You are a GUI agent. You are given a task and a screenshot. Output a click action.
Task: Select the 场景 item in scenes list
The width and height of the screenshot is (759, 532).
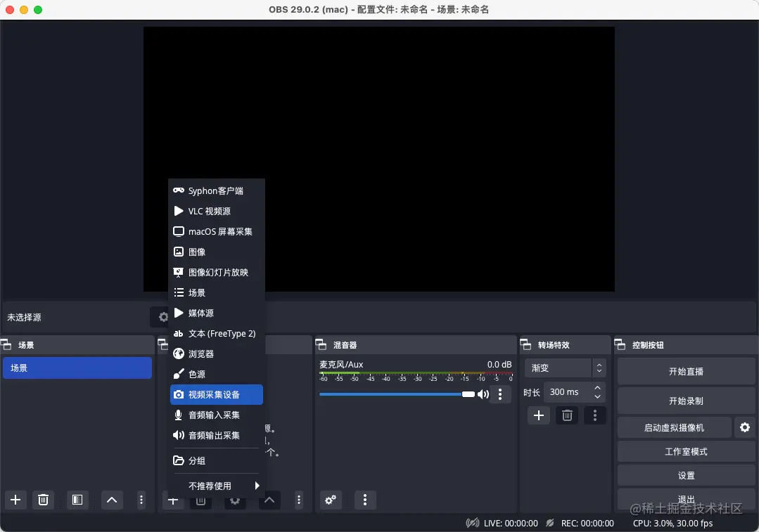[77, 368]
